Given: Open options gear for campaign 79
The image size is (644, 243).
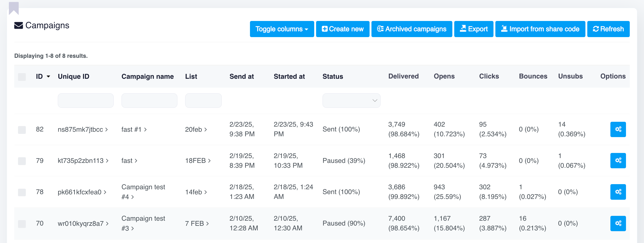Looking at the screenshot, I should tap(618, 160).
